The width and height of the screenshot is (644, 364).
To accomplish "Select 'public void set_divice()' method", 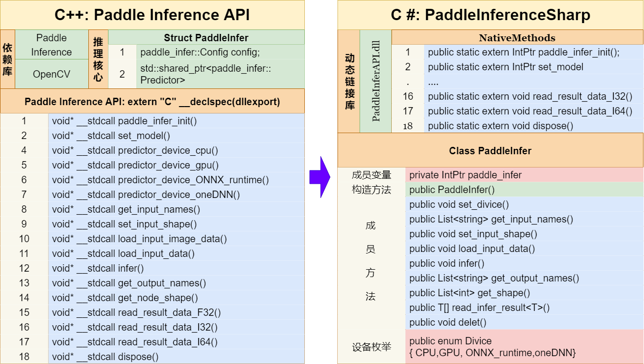I will [524, 204].
